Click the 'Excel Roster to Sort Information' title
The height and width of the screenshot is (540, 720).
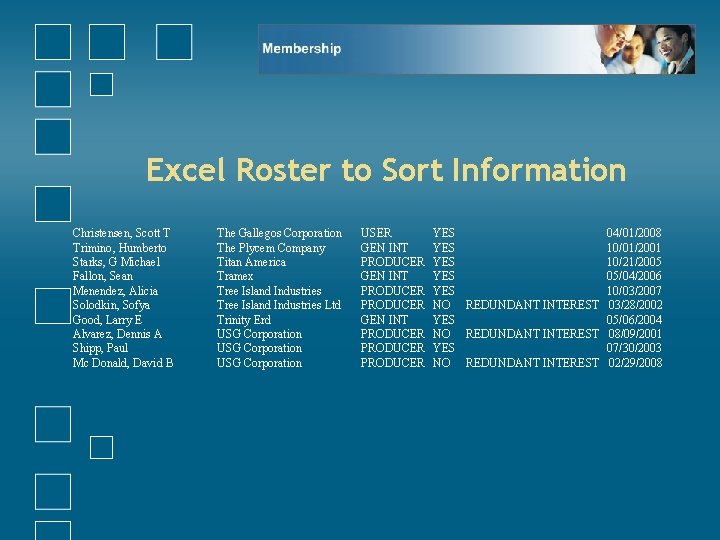tap(386, 170)
